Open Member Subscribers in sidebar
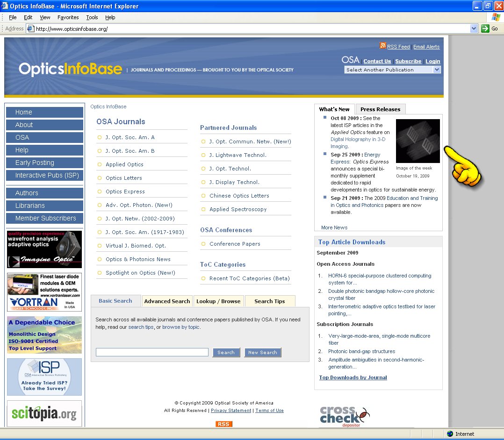 click(45, 218)
